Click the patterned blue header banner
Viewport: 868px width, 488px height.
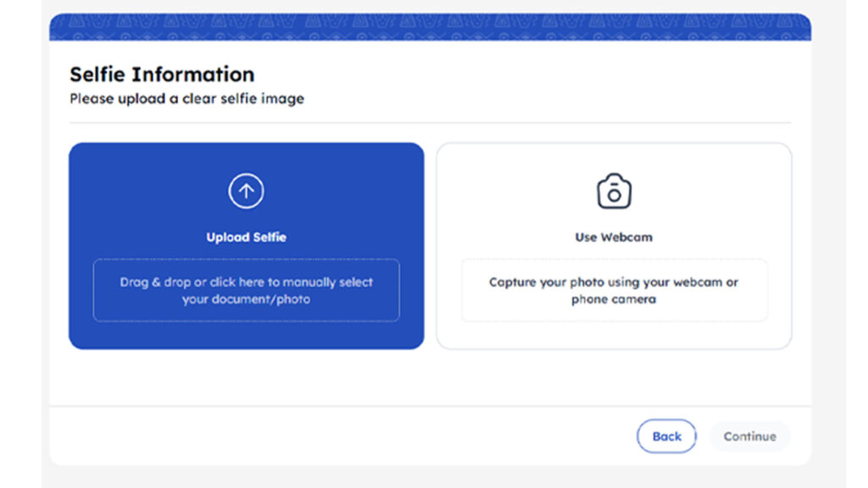(x=430, y=27)
